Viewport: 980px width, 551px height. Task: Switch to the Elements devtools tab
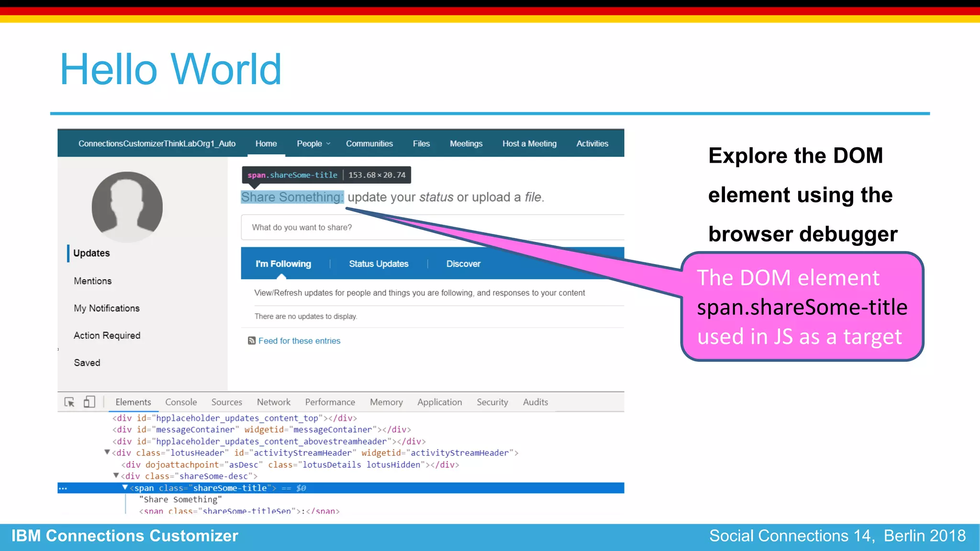tap(133, 402)
